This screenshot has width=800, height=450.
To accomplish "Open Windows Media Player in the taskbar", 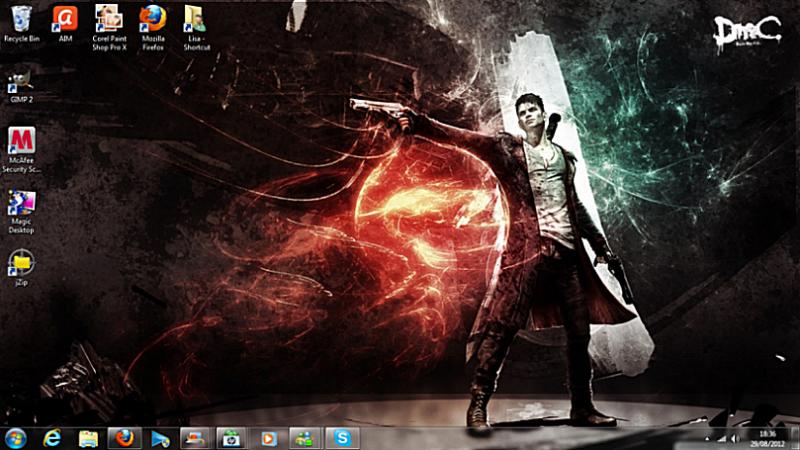I will [x=268, y=438].
